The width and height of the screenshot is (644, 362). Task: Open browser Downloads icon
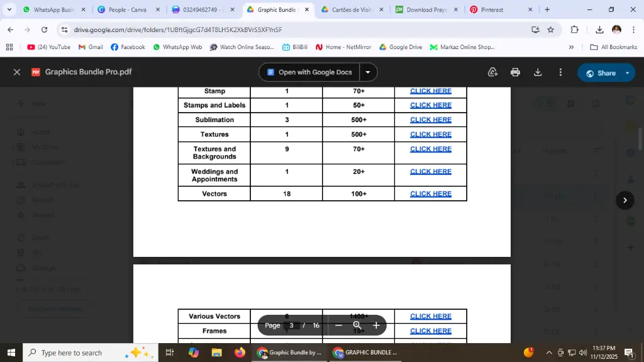point(599,30)
